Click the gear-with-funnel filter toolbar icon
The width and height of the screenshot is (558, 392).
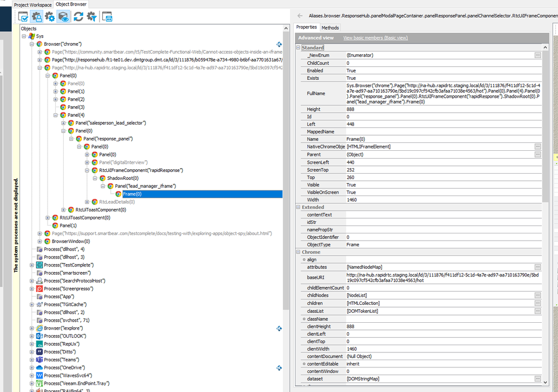pos(92,17)
